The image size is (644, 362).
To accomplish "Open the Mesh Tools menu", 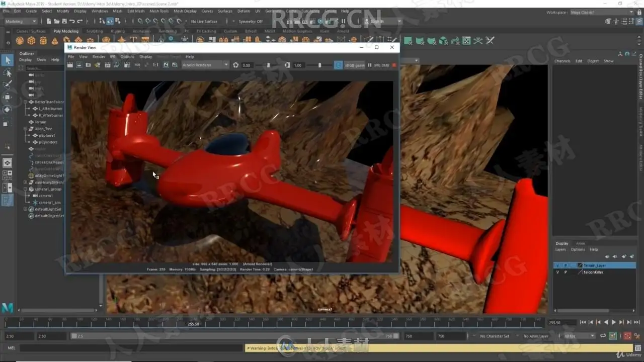I will coord(159,11).
